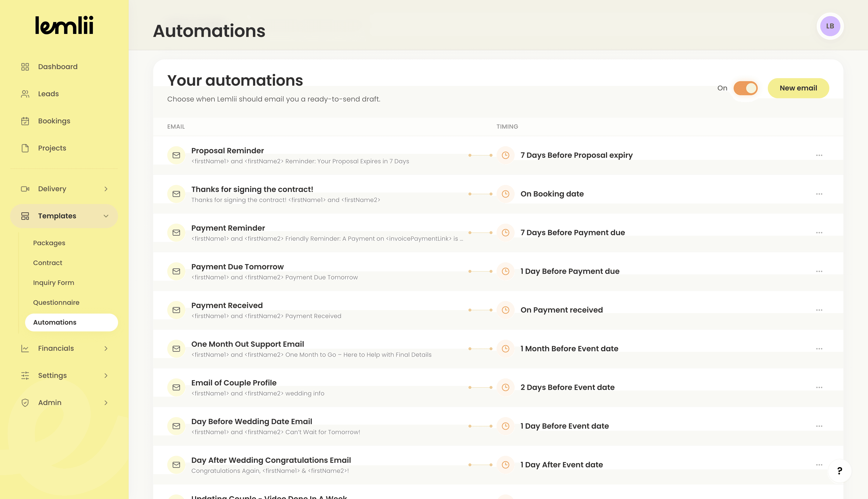868x499 pixels.
Task: Open more options for Payment Reminder row
Action: 819,232
